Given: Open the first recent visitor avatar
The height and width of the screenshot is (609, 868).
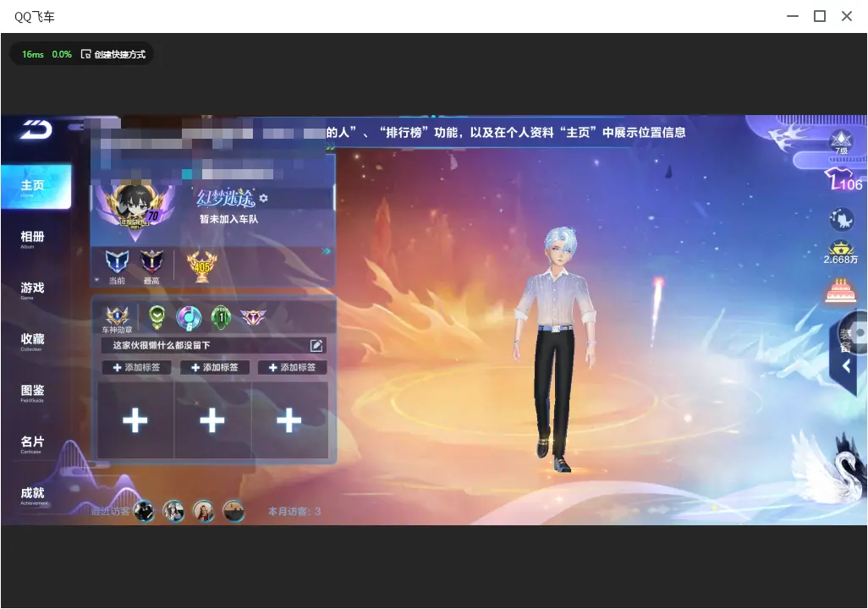Looking at the screenshot, I should pos(145,511).
